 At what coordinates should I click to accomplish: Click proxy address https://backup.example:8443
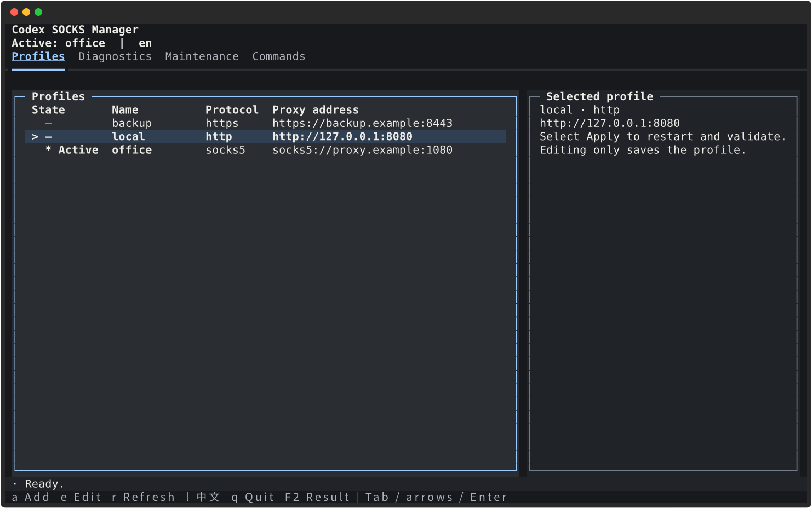click(x=363, y=123)
